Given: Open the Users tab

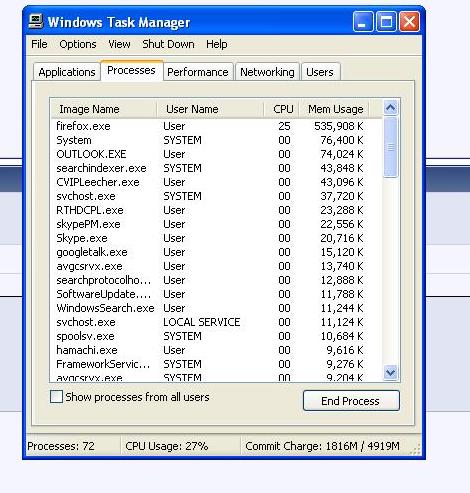Looking at the screenshot, I should pyautogui.click(x=320, y=72).
